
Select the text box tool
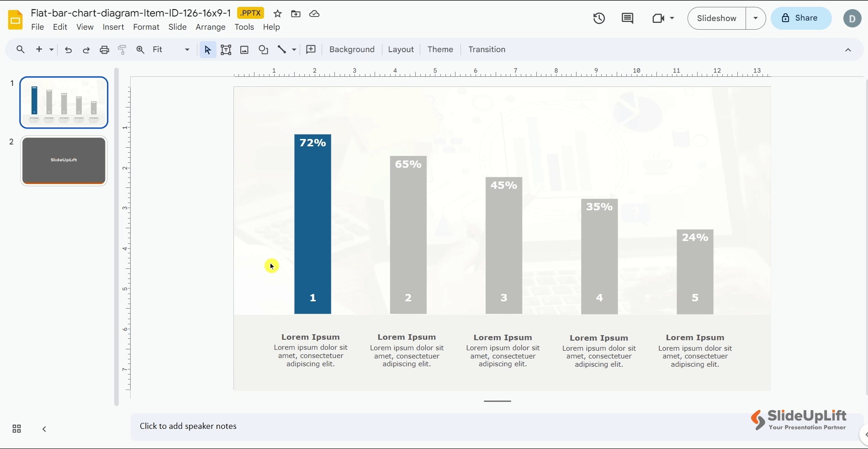click(x=226, y=49)
